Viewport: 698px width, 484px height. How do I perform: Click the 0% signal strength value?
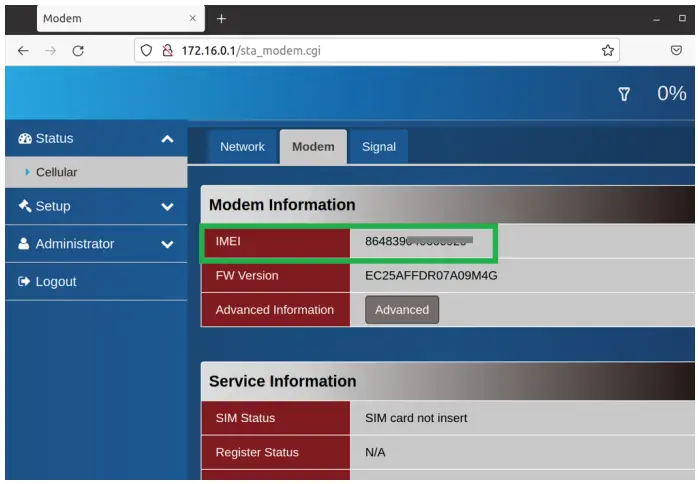672,93
